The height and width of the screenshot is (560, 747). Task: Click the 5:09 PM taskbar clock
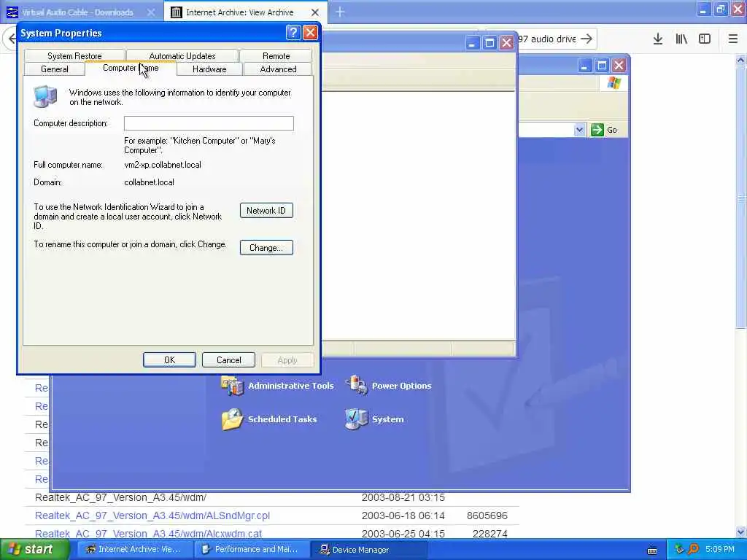720,550
